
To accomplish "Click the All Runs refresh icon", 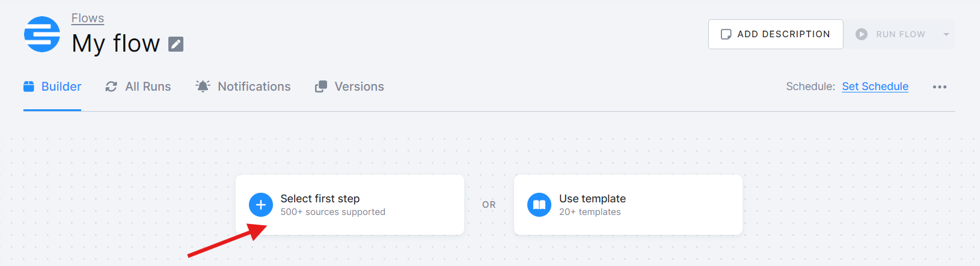I will pyautogui.click(x=111, y=86).
